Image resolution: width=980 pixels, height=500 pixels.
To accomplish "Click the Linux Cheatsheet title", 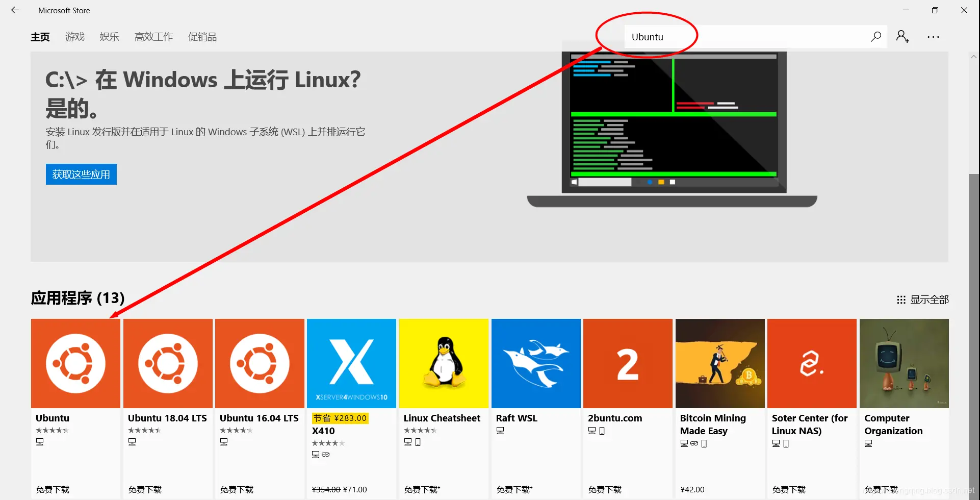I will (x=442, y=418).
